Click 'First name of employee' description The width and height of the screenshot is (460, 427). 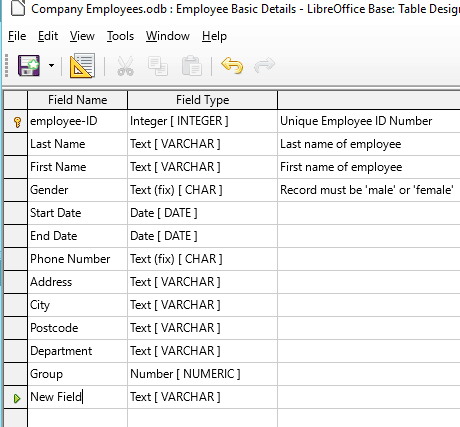tap(341, 167)
